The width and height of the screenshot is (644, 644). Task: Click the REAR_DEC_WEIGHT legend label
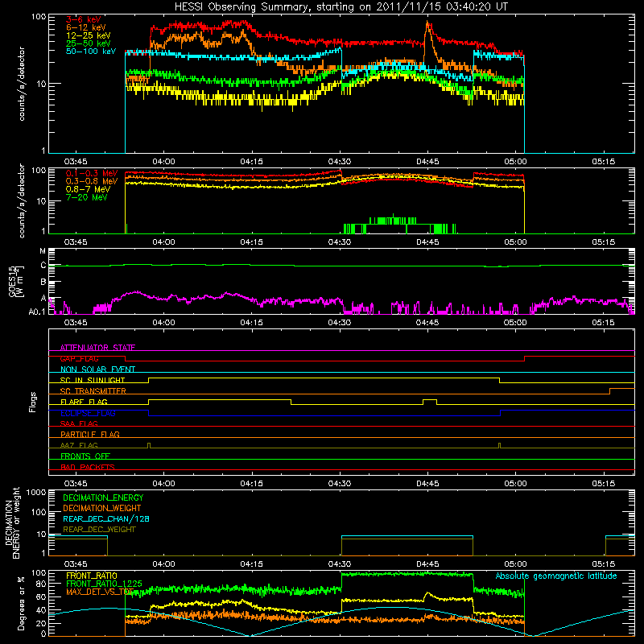[99, 530]
